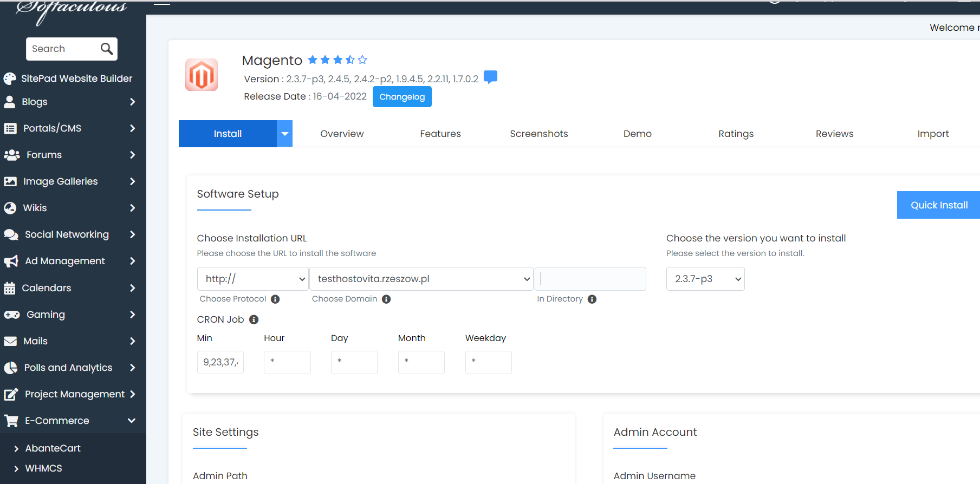Click the Quick Install button

click(938, 205)
